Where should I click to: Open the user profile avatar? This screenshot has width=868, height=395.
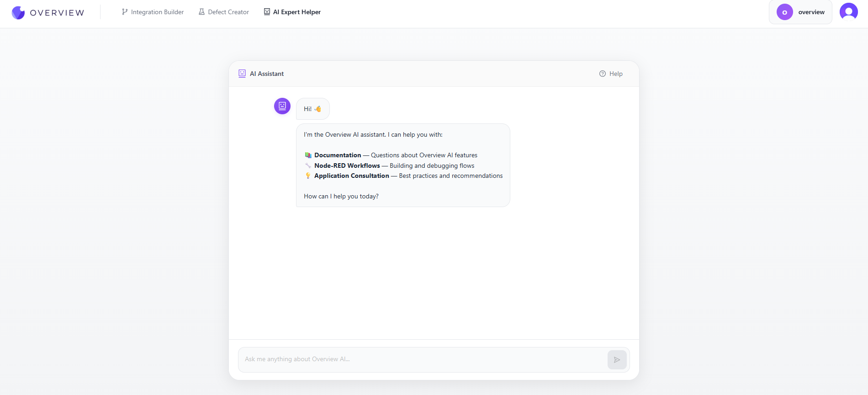(848, 12)
